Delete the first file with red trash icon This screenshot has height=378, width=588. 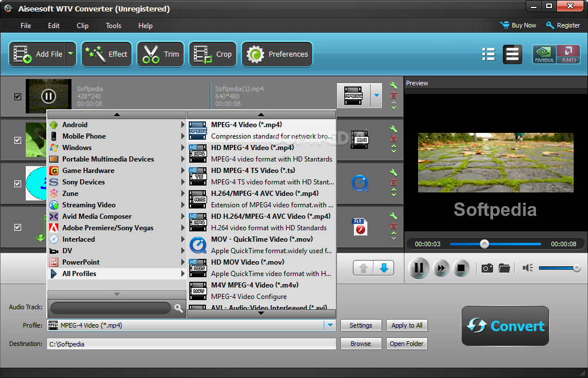394,95
